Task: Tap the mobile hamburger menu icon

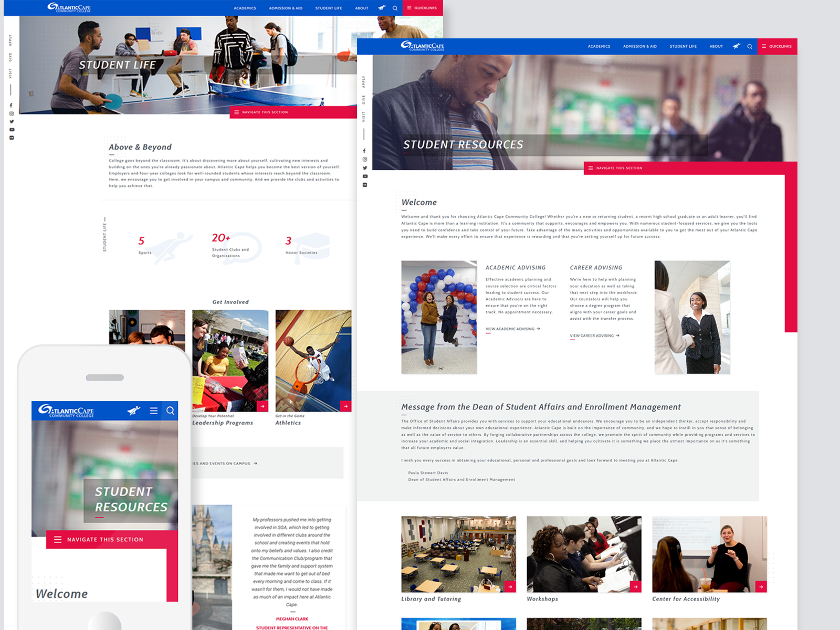Action: pyautogui.click(x=154, y=411)
